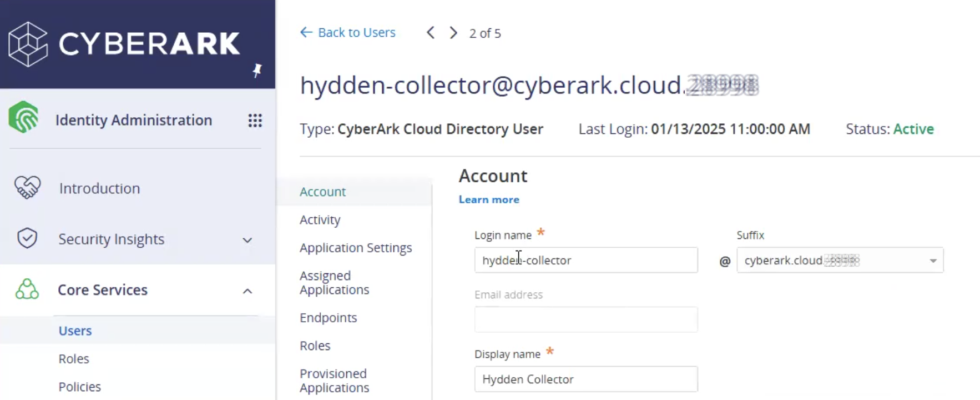Click the Identity Administration fingerprint icon
The width and height of the screenshot is (980, 400).
(x=24, y=118)
